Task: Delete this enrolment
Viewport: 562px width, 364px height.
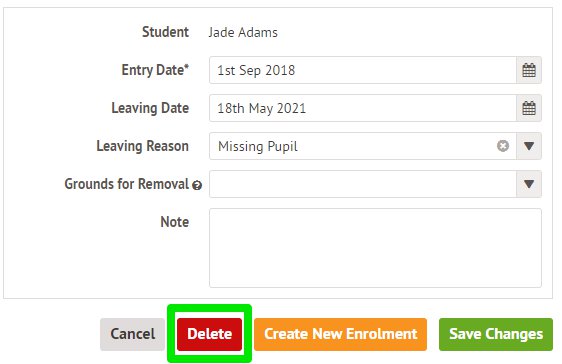Action: pos(209,334)
